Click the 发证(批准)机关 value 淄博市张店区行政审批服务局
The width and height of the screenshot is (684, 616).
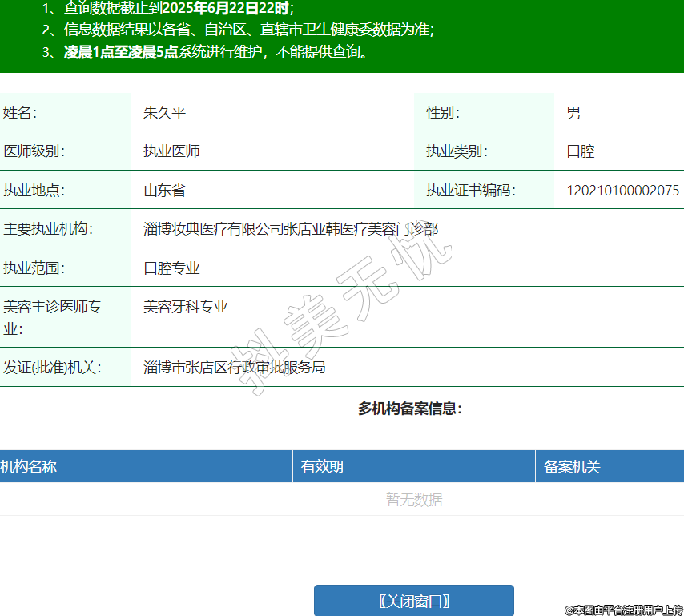[x=234, y=368]
